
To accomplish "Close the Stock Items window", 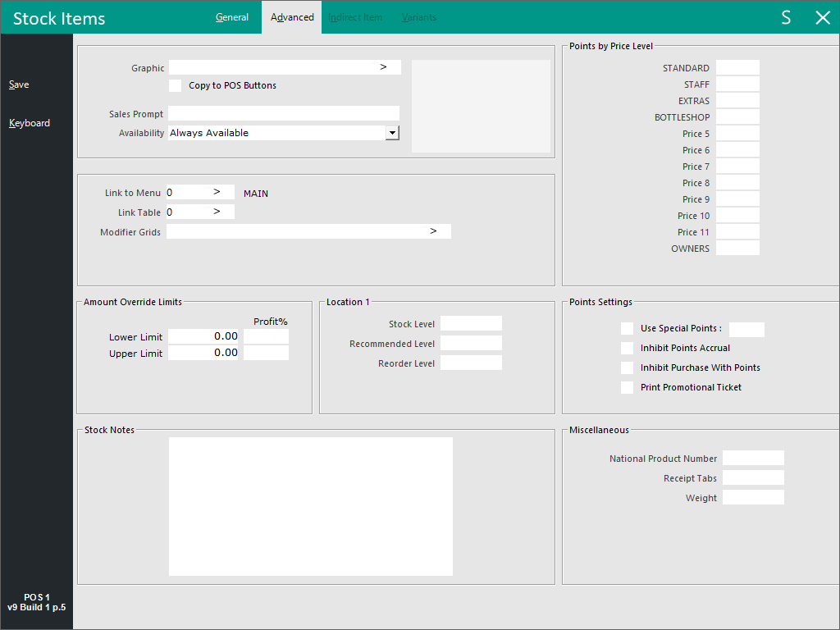I will [823, 18].
